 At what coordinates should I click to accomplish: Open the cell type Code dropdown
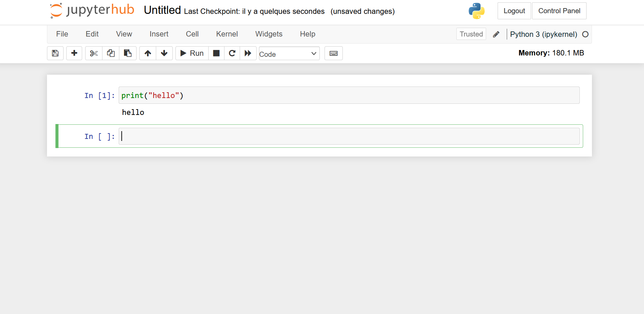point(289,54)
